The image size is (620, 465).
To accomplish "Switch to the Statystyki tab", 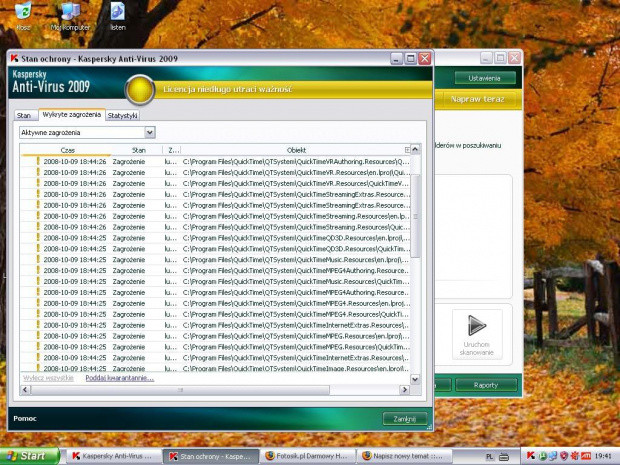I will pyautogui.click(x=123, y=115).
